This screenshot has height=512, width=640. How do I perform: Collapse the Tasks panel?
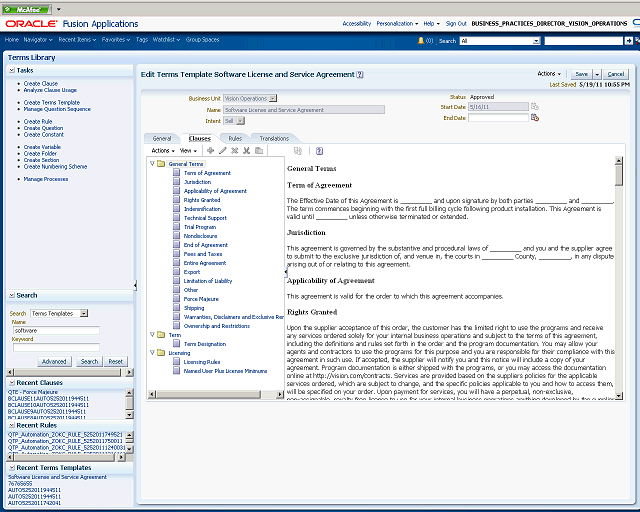[12, 70]
